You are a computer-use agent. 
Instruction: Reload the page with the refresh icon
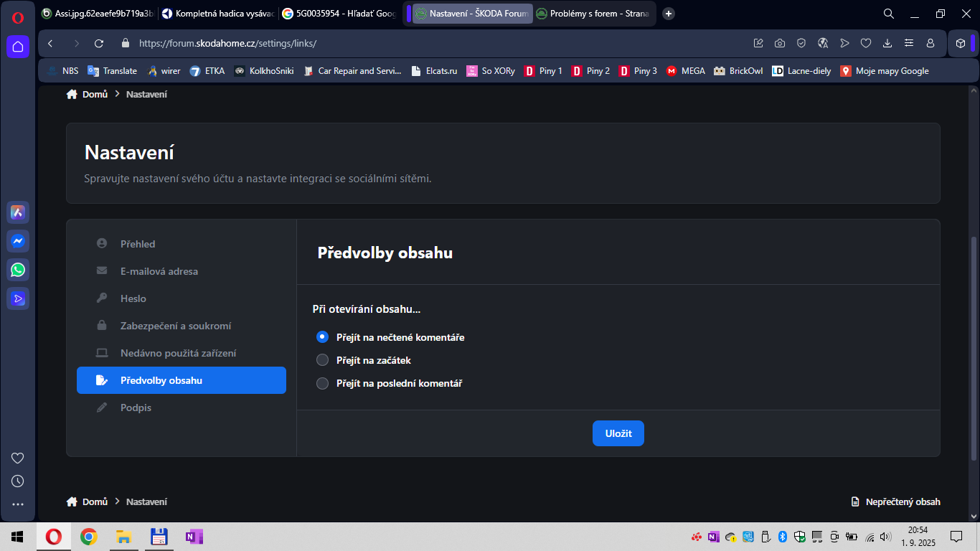coord(99,43)
